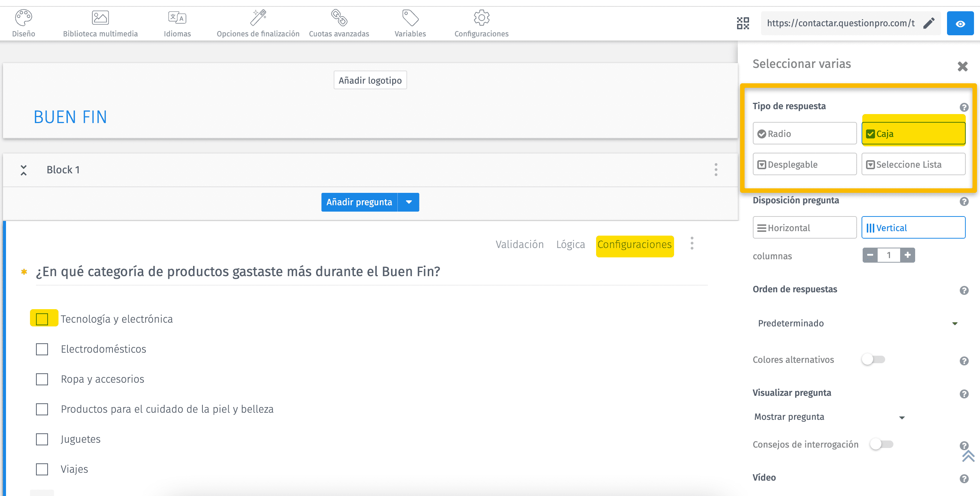Open survey Configuraciones

(x=481, y=23)
